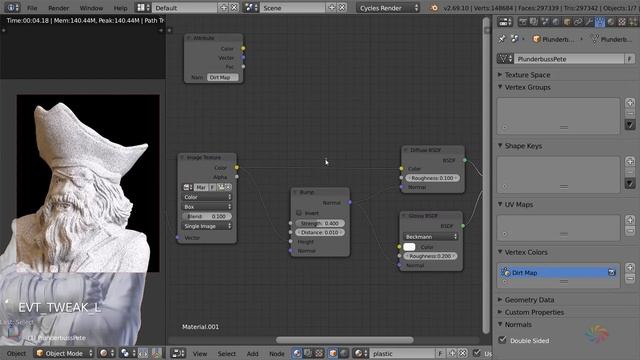The width and height of the screenshot is (640, 360).
Task: Switch to Object properties tab icon
Action: pyautogui.click(x=567, y=22)
